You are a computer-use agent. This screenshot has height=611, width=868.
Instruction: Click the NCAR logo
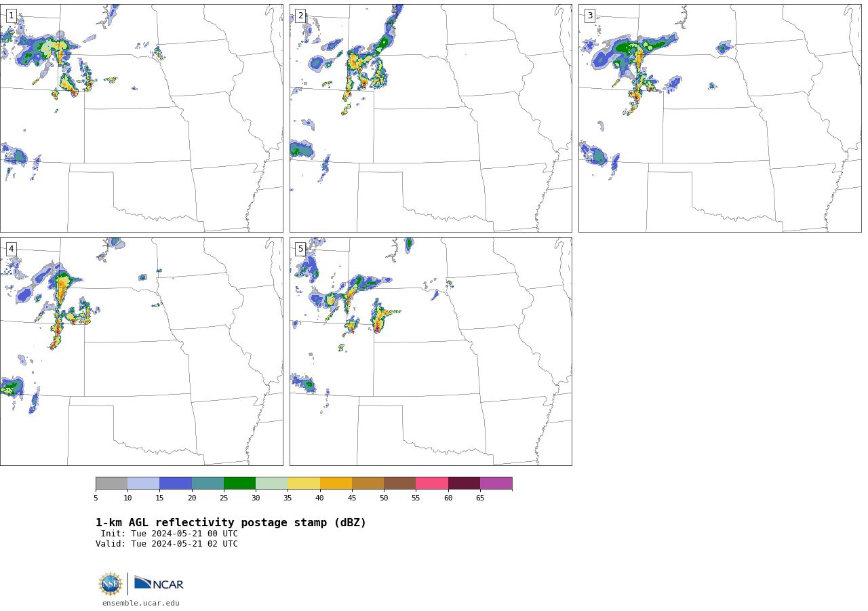click(159, 583)
